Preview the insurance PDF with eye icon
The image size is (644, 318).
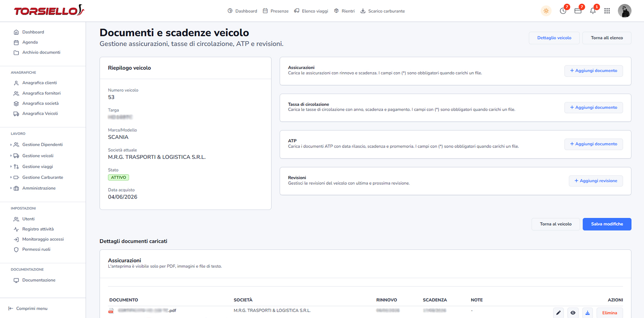[573, 313]
